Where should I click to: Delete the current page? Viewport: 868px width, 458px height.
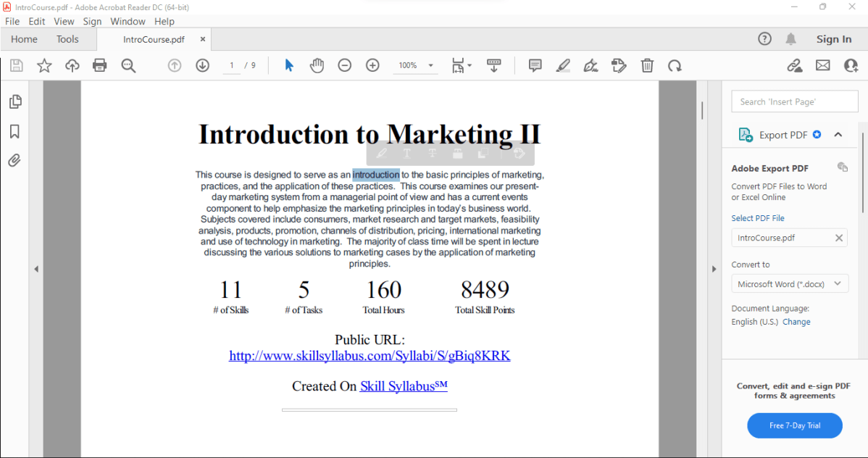(647, 65)
